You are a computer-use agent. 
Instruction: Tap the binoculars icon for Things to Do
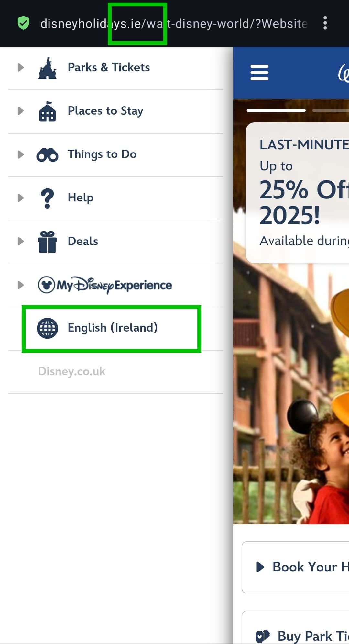48,155
